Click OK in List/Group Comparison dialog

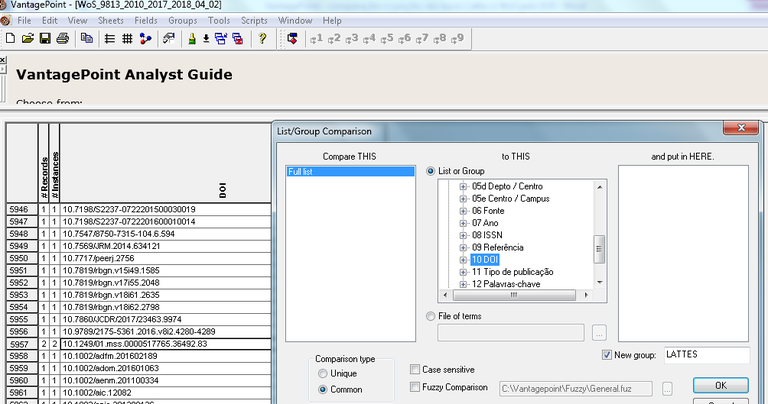point(720,385)
